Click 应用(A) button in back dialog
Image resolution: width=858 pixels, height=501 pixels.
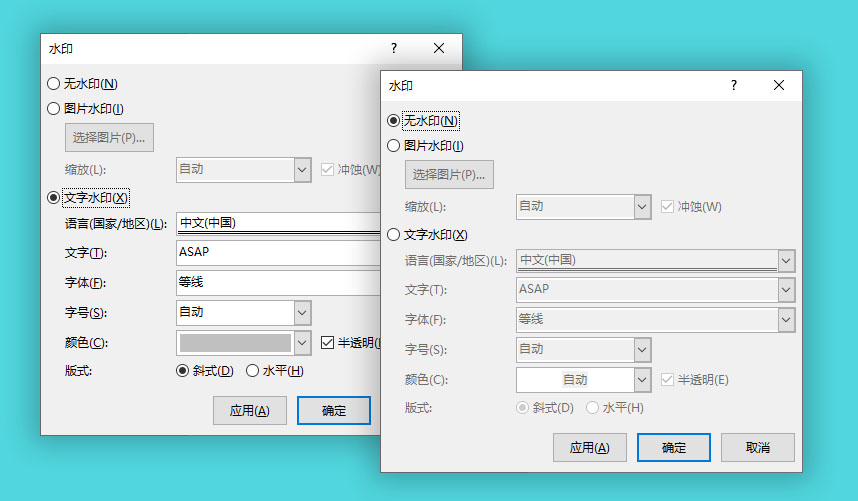pyautogui.click(x=250, y=411)
